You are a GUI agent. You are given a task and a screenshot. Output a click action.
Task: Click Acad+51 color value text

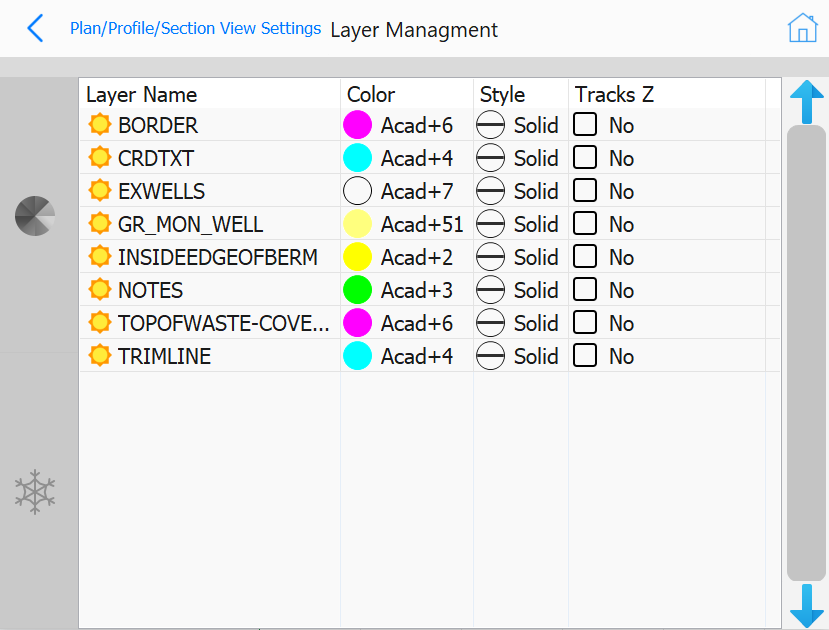coord(422,224)
